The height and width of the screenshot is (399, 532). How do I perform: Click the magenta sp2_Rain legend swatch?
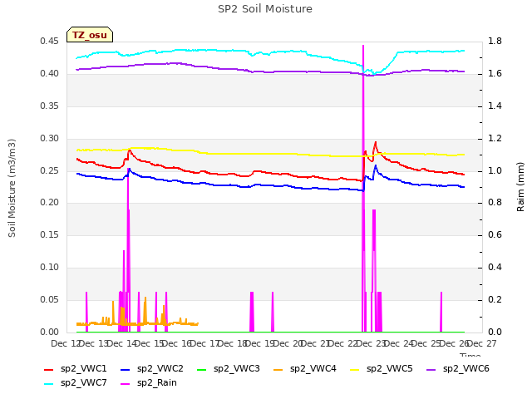[126, 384]
